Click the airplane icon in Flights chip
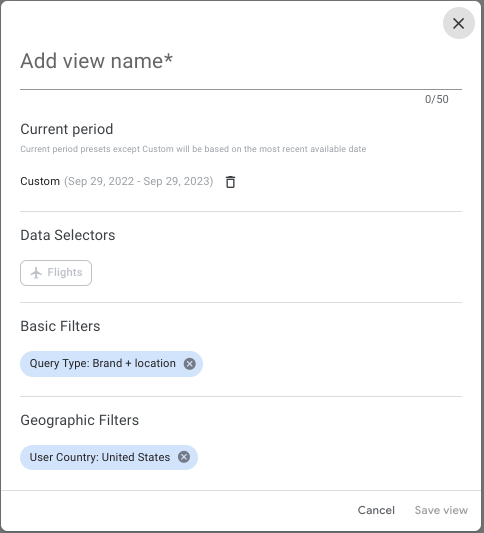Screen dimensions: 484x533 [36, 273]
